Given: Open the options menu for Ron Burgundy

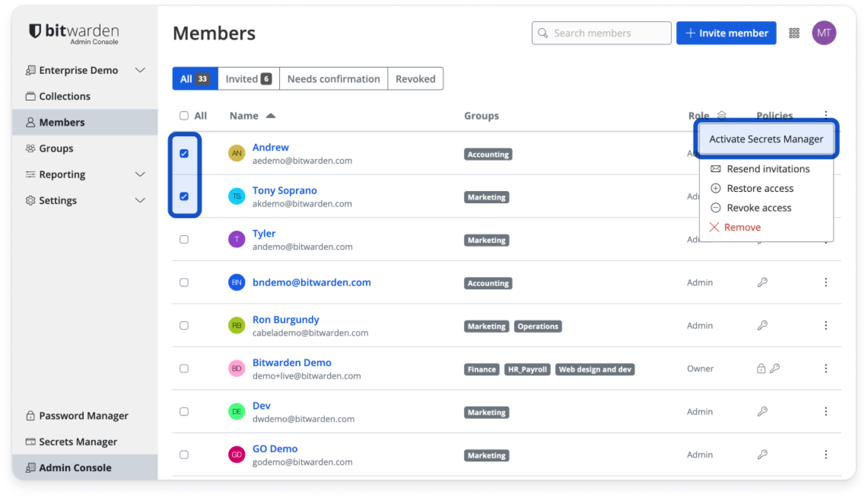Looking at the screenshot, I should pyautogui.click(x=826, y=325).
